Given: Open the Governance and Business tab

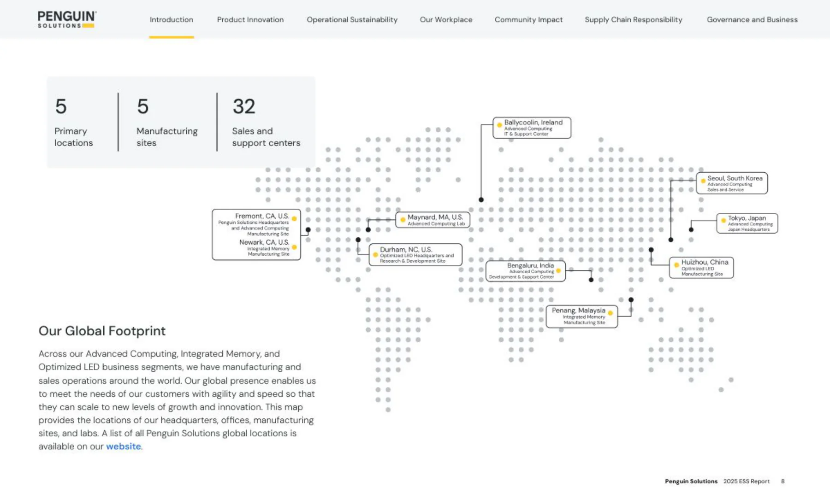Looking at the screenshot, I should point(752,20).
